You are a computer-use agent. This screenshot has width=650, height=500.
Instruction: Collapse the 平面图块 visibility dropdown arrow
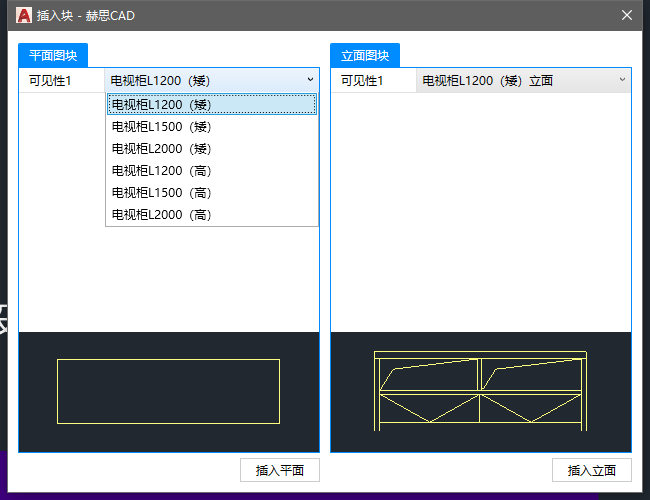click(x=310, y=80)
